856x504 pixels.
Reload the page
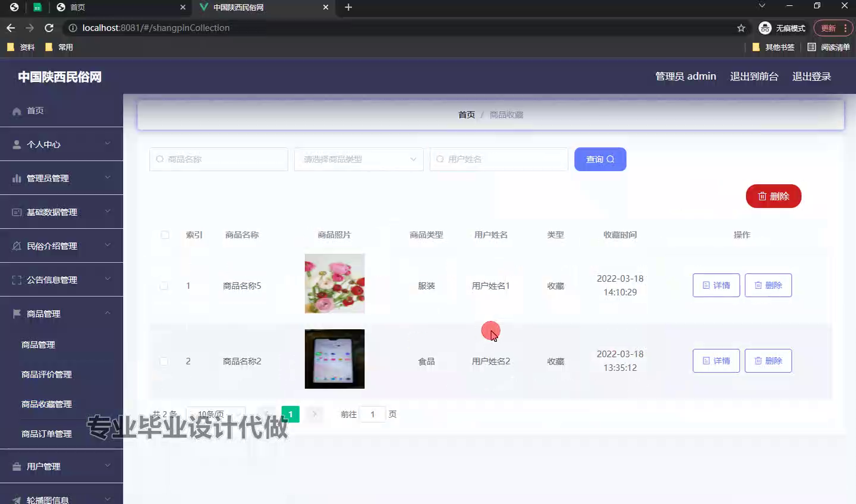coord(49,28)
